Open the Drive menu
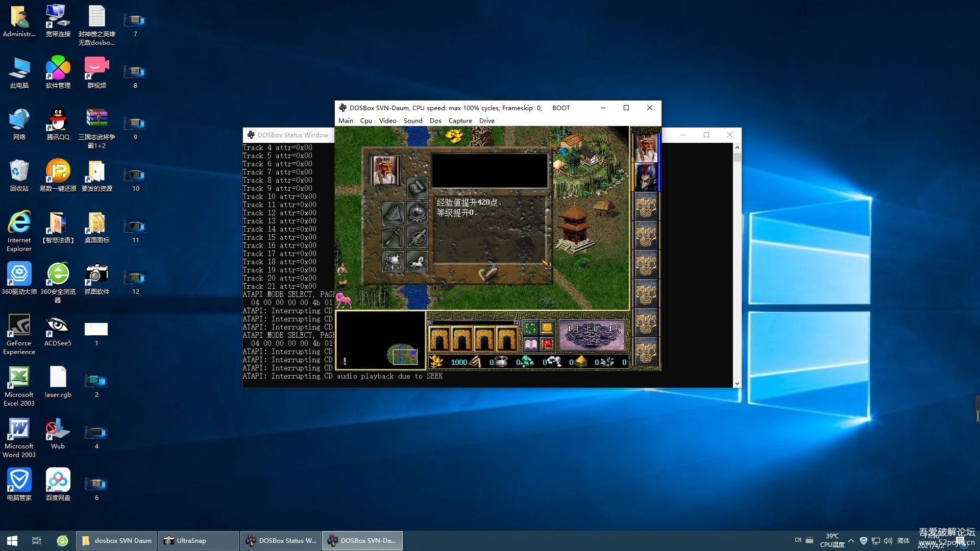Image resolution: width=980 pixels, height=551 pixels. (486, 121)
